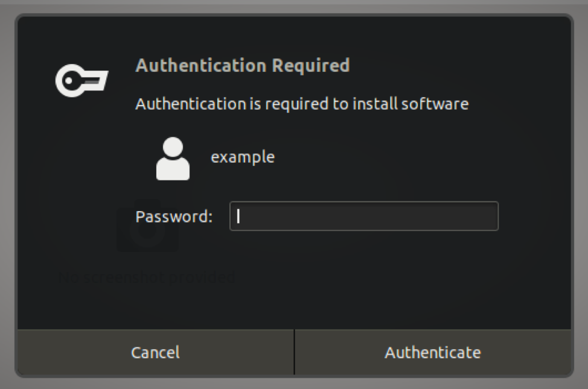
Task: Click the key icon beside the heading
Action: pos(81,81)
